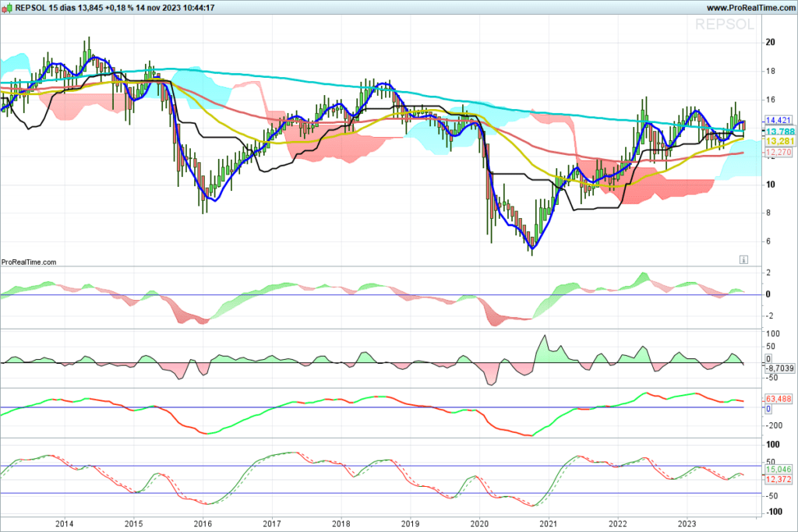Viewport: 798px width, 532px height.
Task: Click the 2016 label on the time axis
Action: (203, 524)
